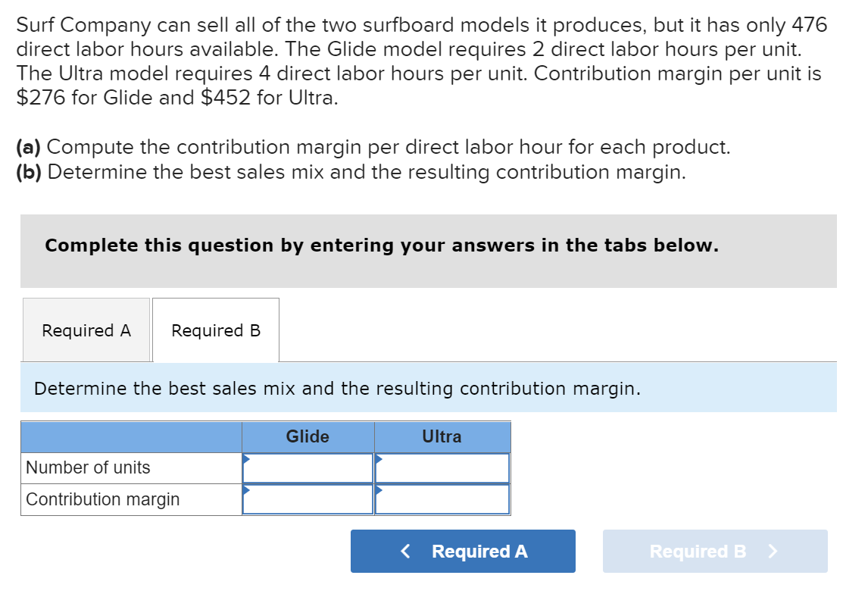Click the left chevron on Required A button
Viewport: 868px width, 594px height.
[x=406, y=551]
